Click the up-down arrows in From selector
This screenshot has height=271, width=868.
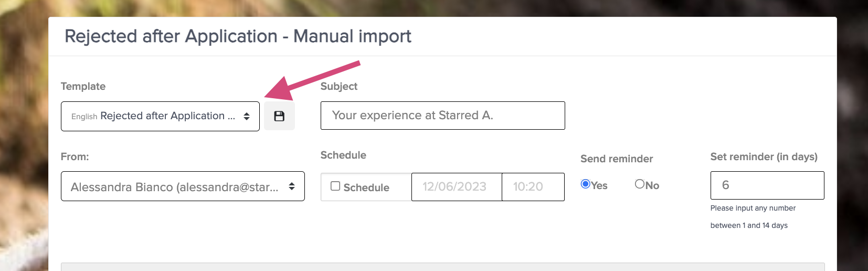click(x=292, y=186)
